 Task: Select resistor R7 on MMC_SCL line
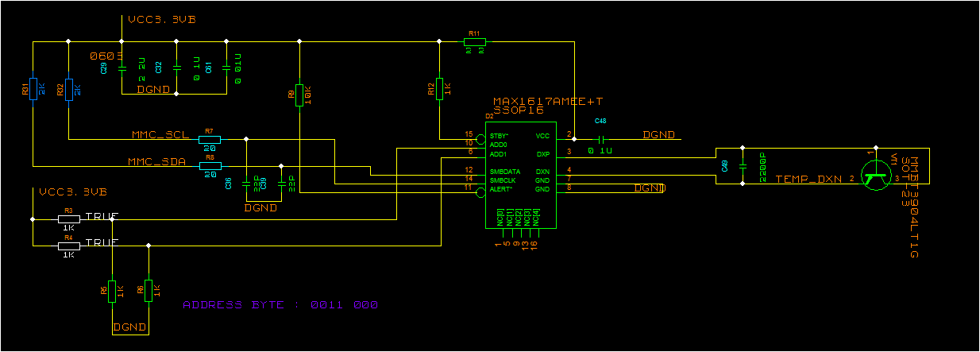(209, 139)
